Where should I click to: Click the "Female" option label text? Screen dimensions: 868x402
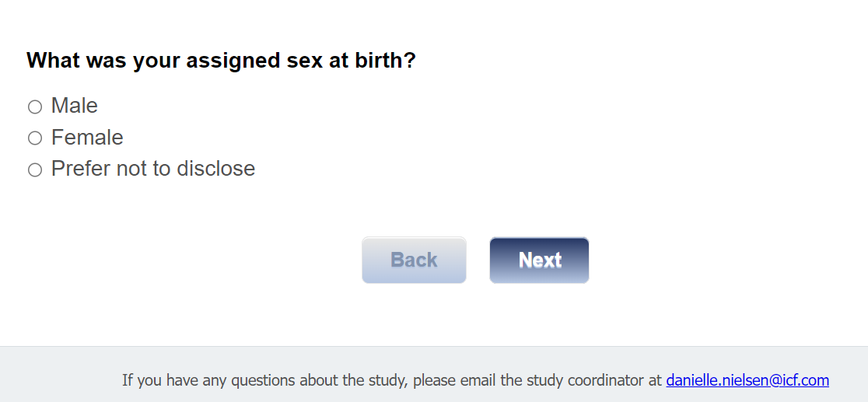87,138
